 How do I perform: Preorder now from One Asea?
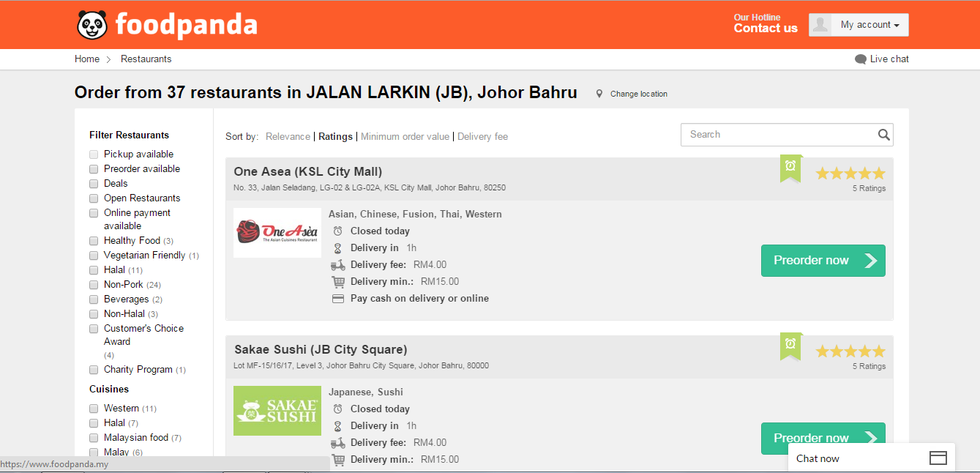point(823,261)
